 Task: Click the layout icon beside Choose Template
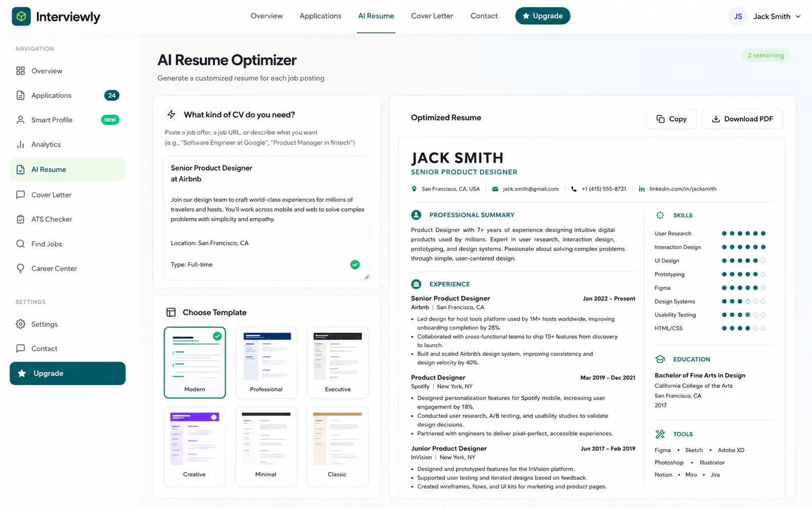171,312
